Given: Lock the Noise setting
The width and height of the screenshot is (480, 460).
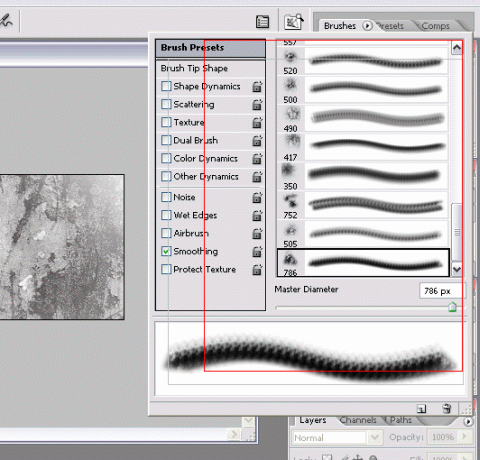Looking at the screenshot, I should [x=257, y=198].
